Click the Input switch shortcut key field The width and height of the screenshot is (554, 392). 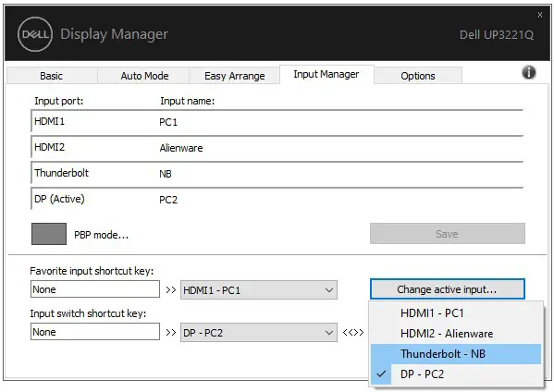95,332
